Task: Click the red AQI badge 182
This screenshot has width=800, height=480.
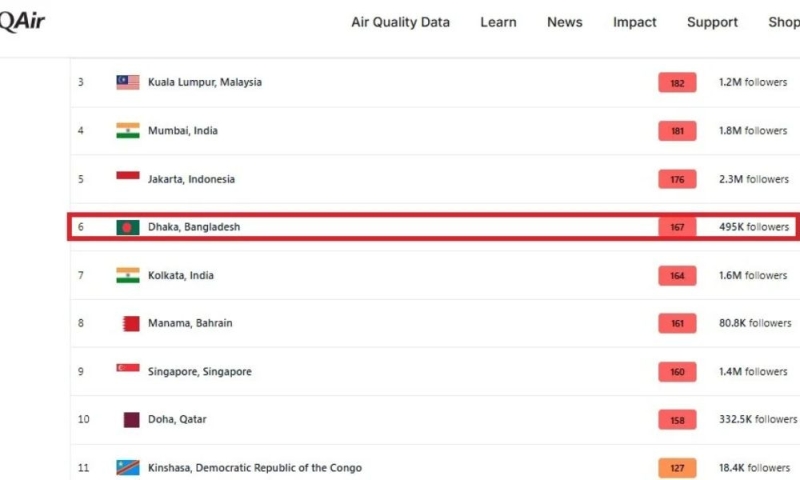Action: 677,83
